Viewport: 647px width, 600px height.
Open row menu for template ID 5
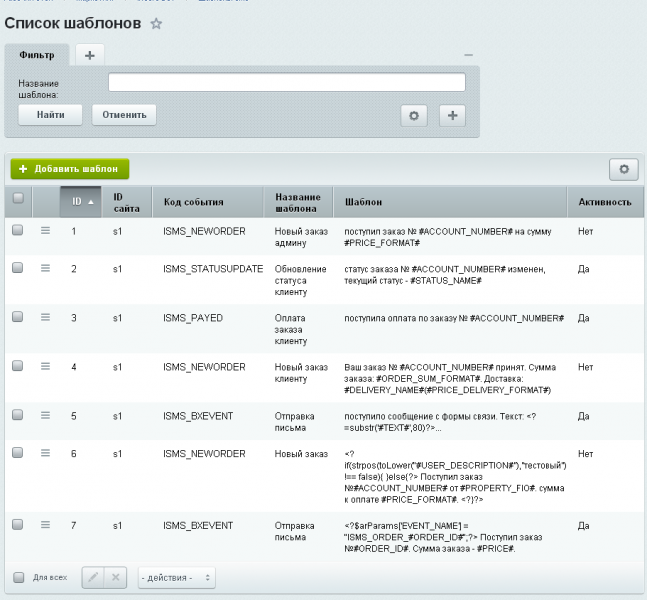point(45,414)
